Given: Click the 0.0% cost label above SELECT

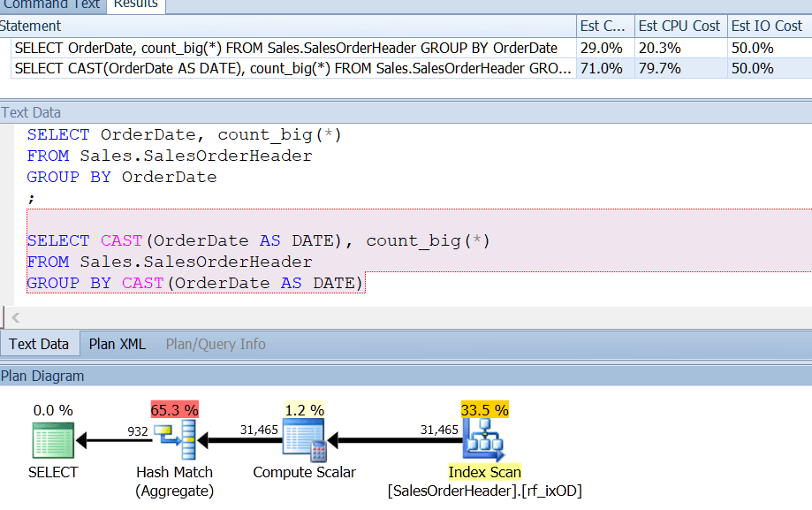Looking at the screenshot, I should pos(52,409).
